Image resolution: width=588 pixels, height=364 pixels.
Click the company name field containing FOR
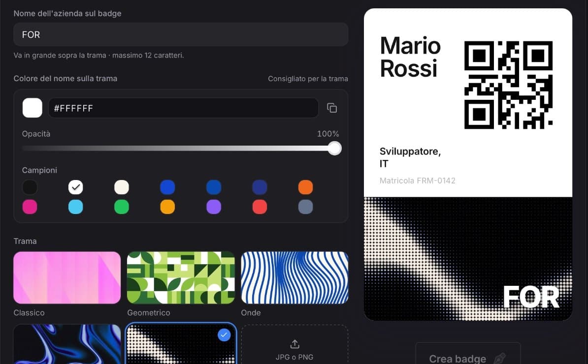[x=181, y=34]
